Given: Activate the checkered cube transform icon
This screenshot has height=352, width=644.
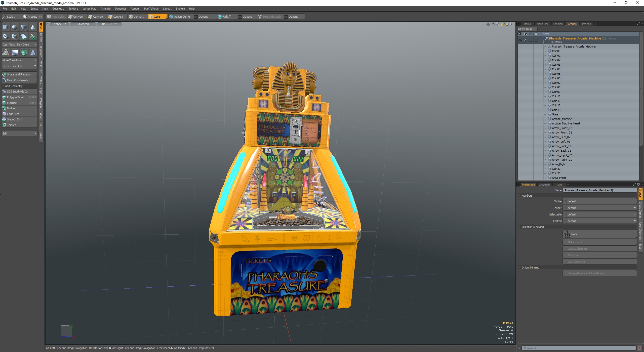Looking at the screenshot, I should point(24,53).
